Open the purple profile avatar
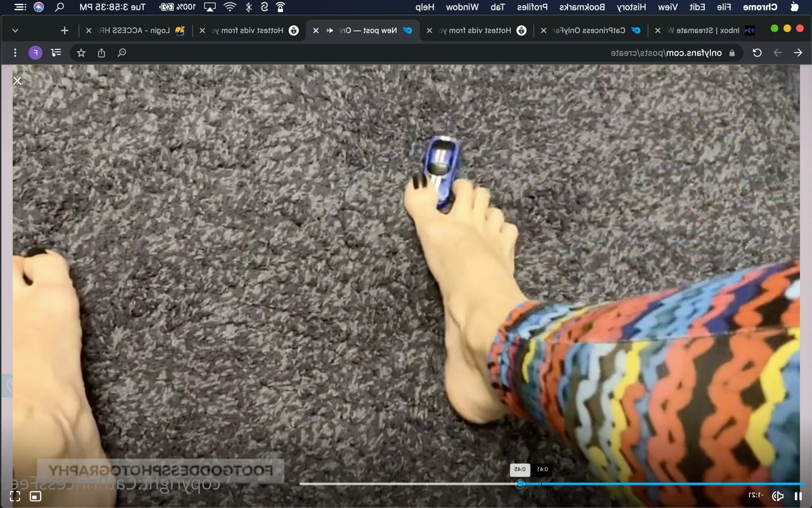812x508 pixels. point(35,53)
